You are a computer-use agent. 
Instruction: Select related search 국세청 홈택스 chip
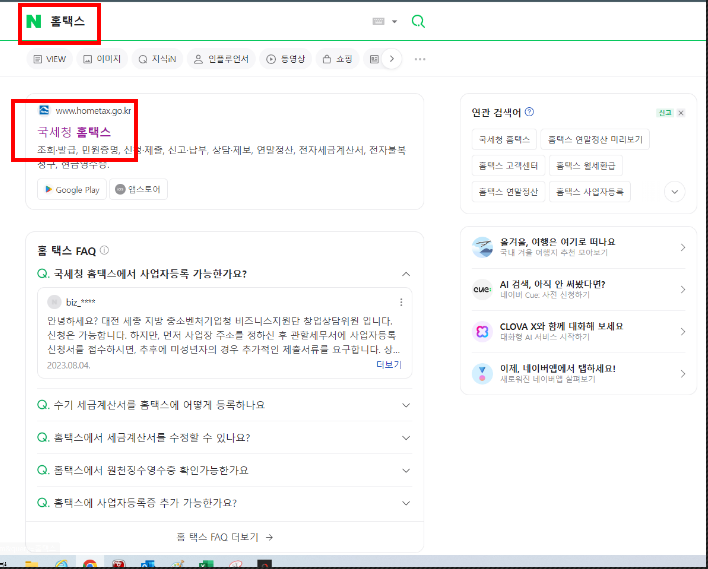click(x=504, y=140)
